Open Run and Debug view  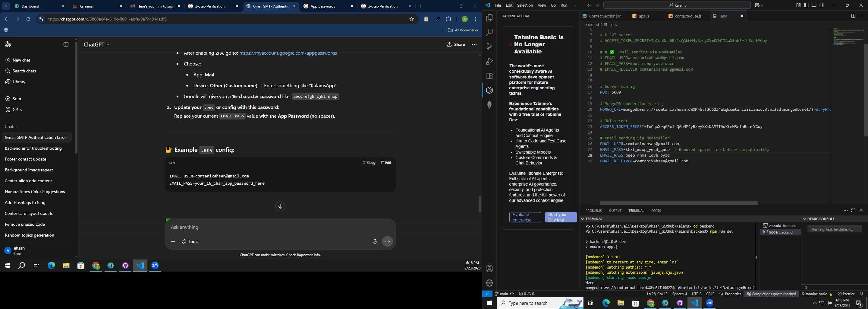[489, 61]
